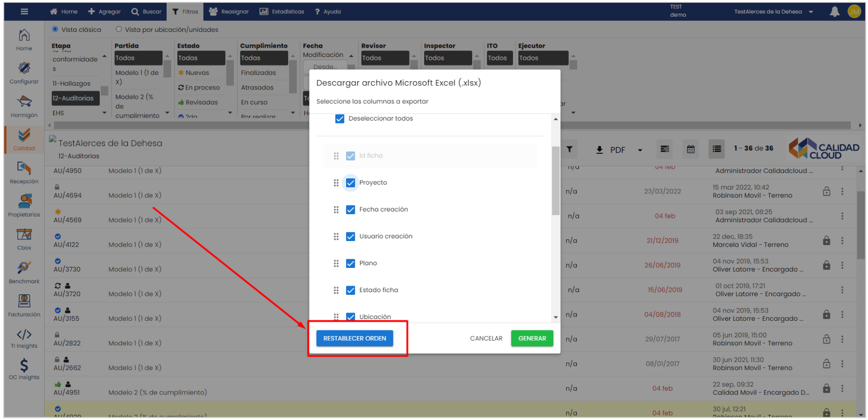The width and height of the screenshot is (868, 420).
Task: Open the calendar view icon
Action: [691, 149]
